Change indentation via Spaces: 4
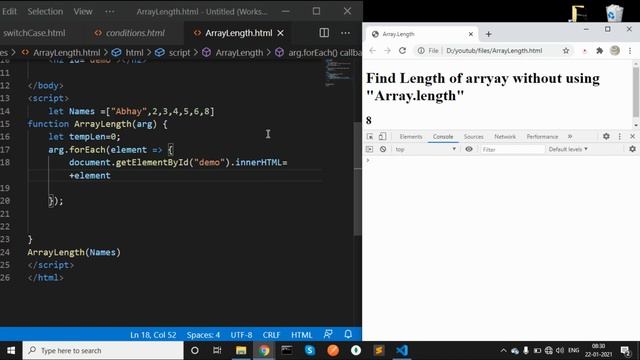Viewport: 640px width, 360px height. (203, 335)
